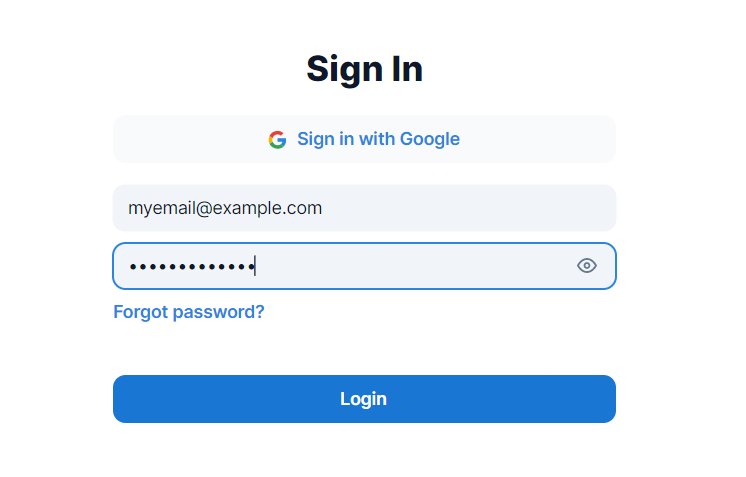Screen dimensions: 746x477
Task: Toggle password visibility in the password field
Action: coord(587,265)
